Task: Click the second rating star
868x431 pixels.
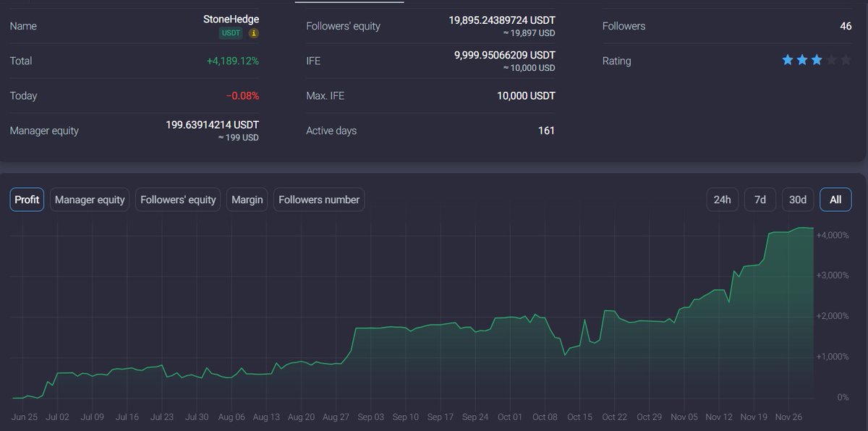Action: tap(802, 61)
